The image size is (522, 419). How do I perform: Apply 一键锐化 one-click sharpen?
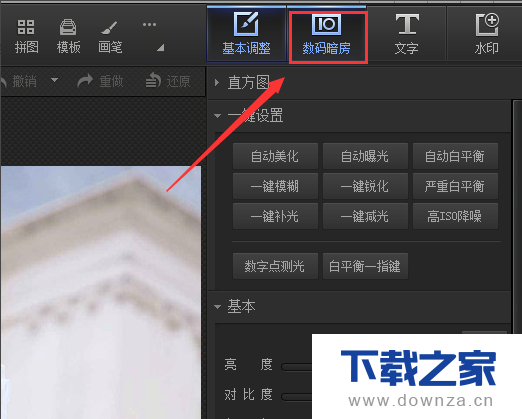pos(365,186)
